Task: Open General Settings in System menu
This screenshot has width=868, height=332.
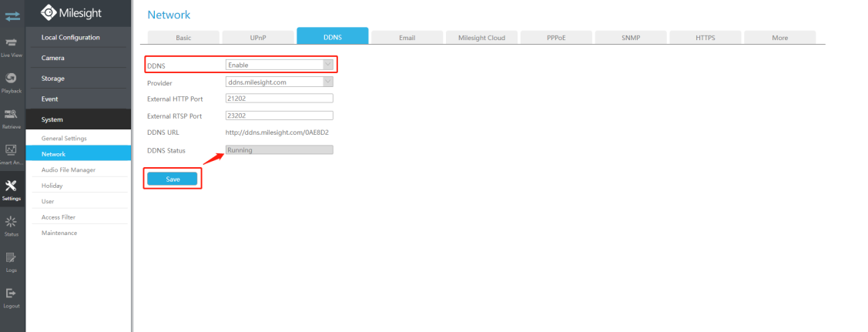Action: click(79, 138)
